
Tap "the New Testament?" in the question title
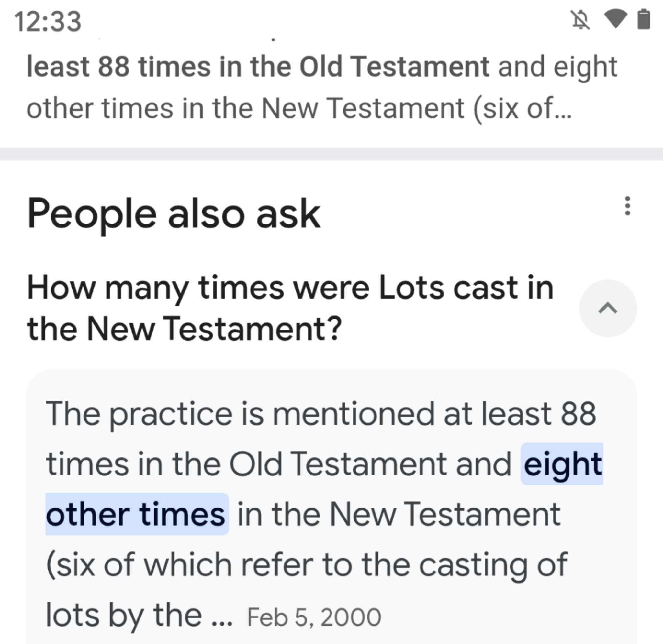pyautogui.click(x=185, y=328)
